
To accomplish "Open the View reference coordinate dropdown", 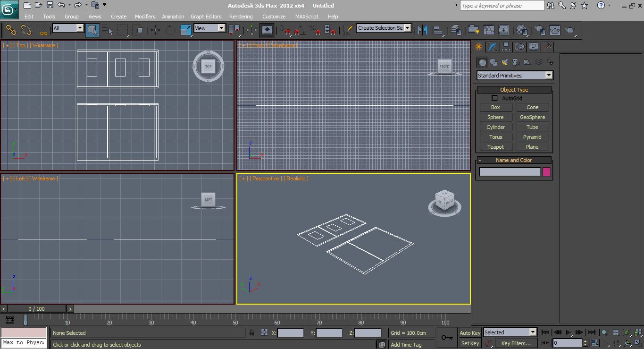I will click(x=210, y=28).
